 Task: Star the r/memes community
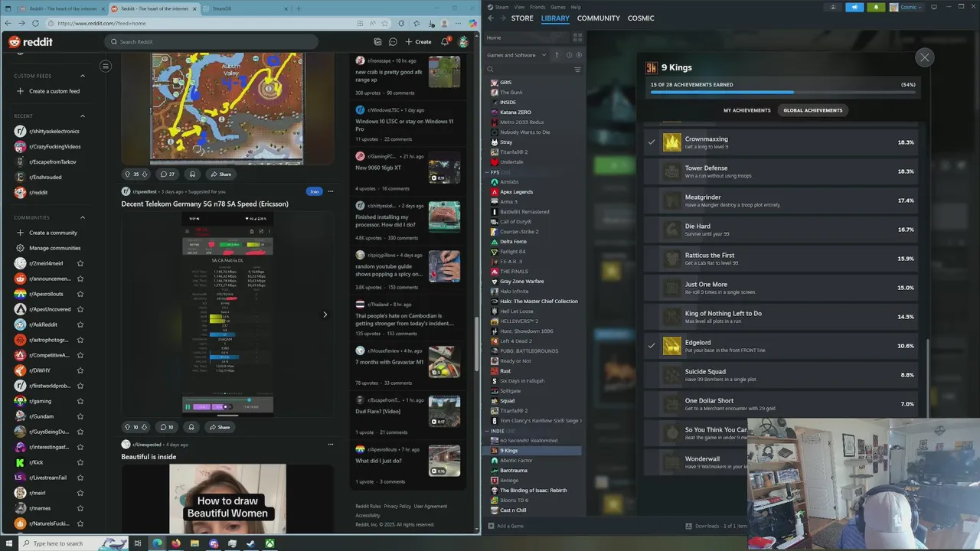pos(80,508)
